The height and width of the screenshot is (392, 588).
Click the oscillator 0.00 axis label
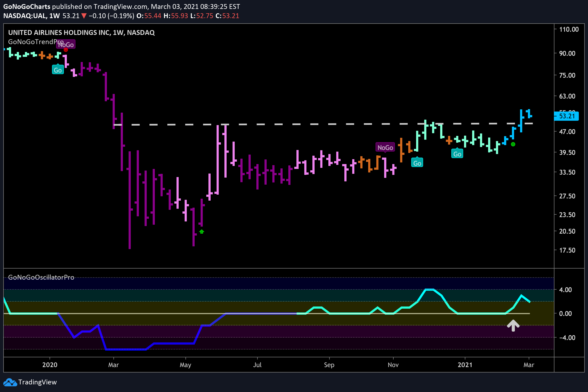pos(566,313)
